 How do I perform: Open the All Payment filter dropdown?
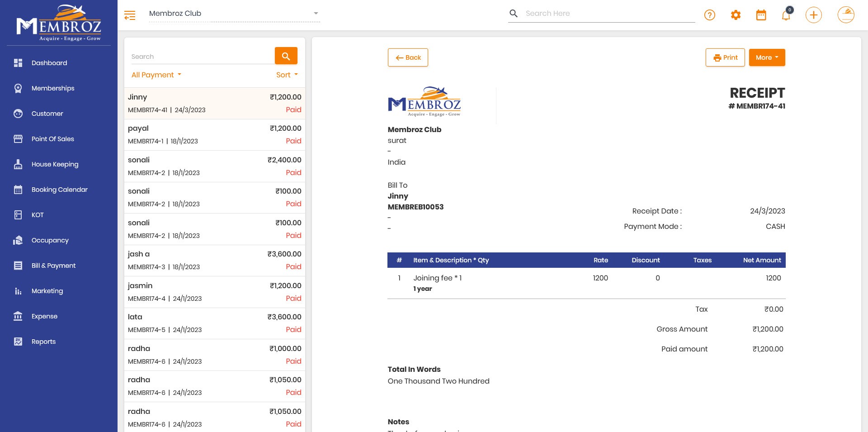click(x=156, y=75)
